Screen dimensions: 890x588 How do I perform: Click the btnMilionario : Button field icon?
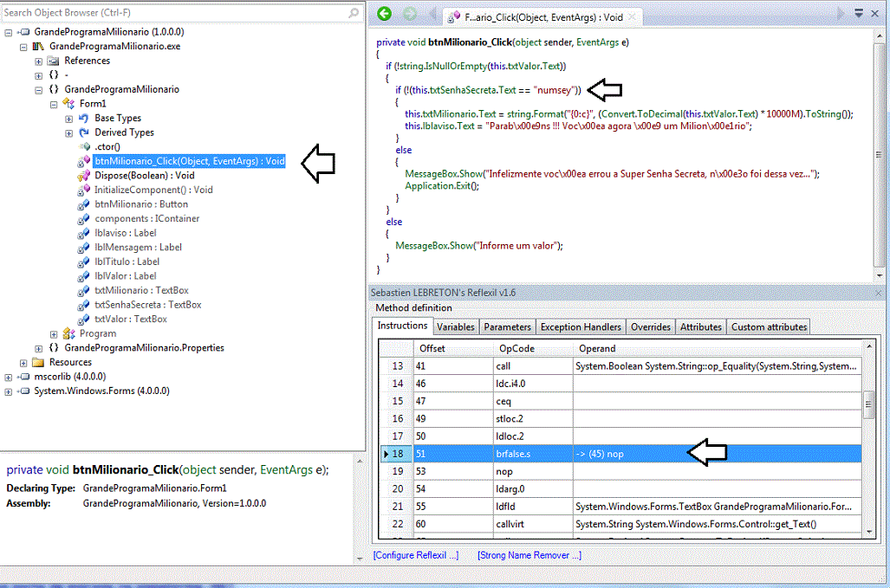pos(84,204)
